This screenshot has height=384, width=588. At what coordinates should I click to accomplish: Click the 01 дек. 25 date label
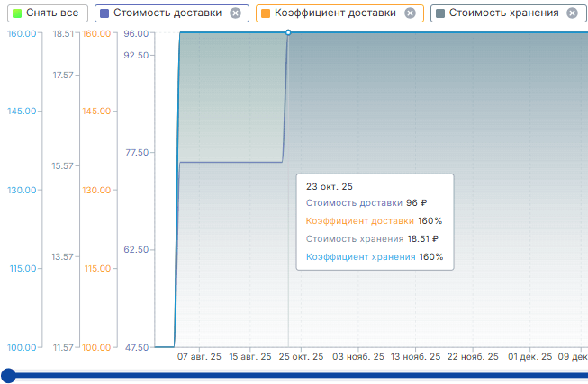[x=529, y=357]
